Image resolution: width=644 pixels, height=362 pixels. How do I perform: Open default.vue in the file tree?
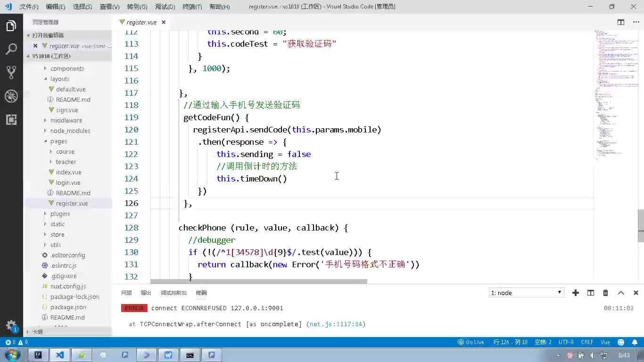(x=68, y=89)
